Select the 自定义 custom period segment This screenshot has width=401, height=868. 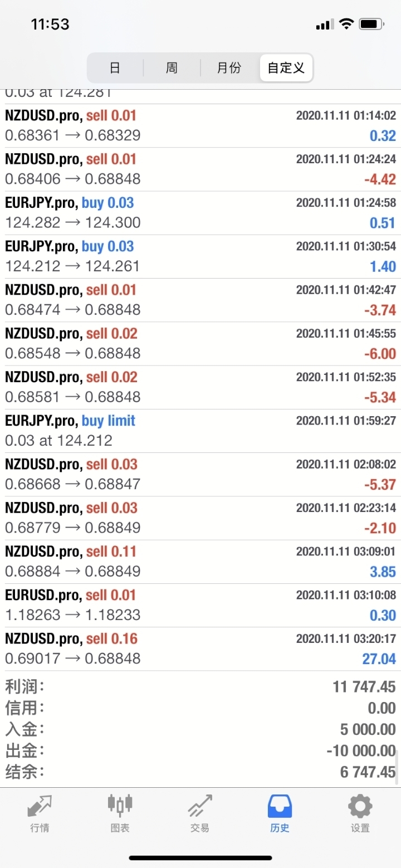pos(286,68)
